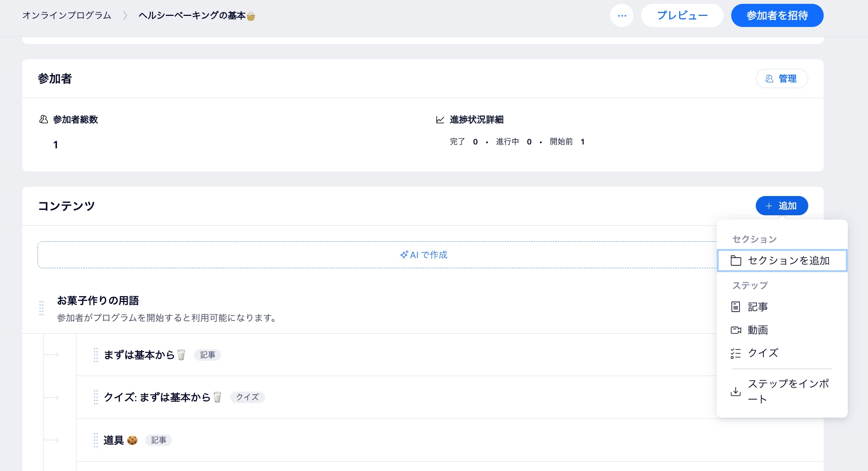868x471 pixels.
Task: Click the article document icon in the menu
Action: 736,307
